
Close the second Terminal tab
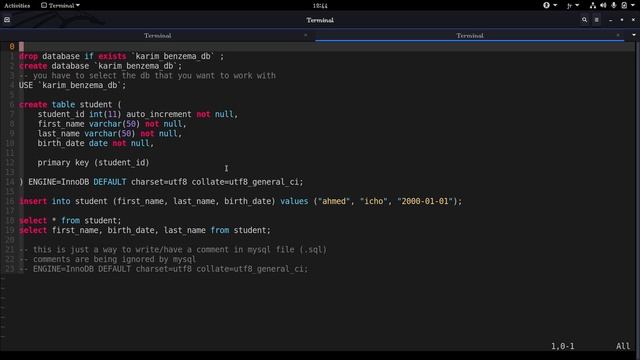tap(618, 36)
